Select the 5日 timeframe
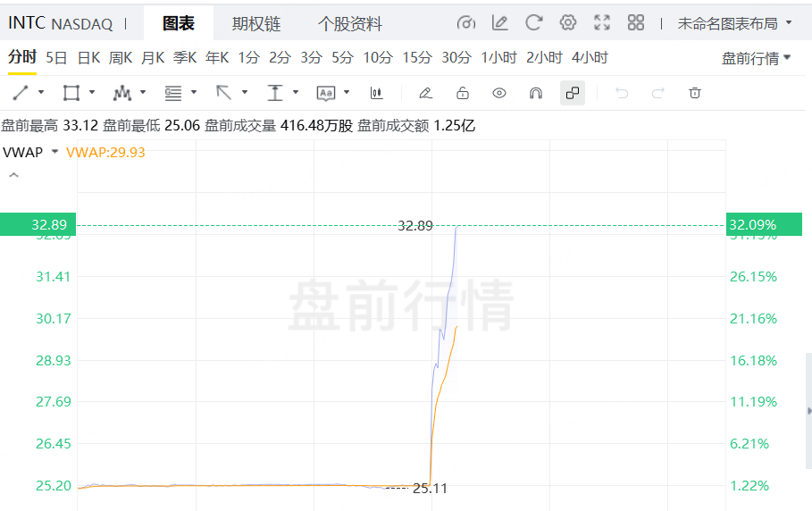Screen dimensions: 812x511 [56, 57]
